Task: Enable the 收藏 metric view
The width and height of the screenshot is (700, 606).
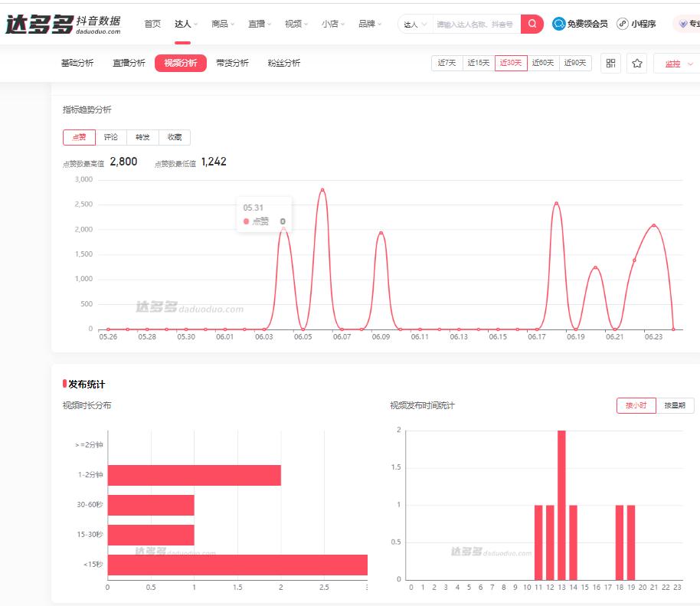Action: coord(174,137)
